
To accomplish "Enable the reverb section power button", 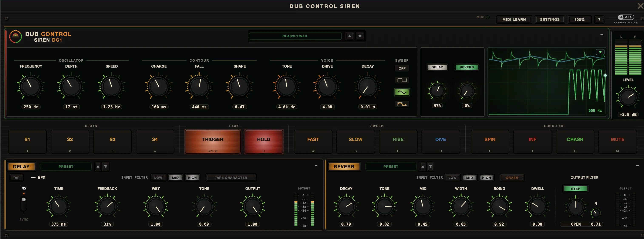I will point(344,167).
